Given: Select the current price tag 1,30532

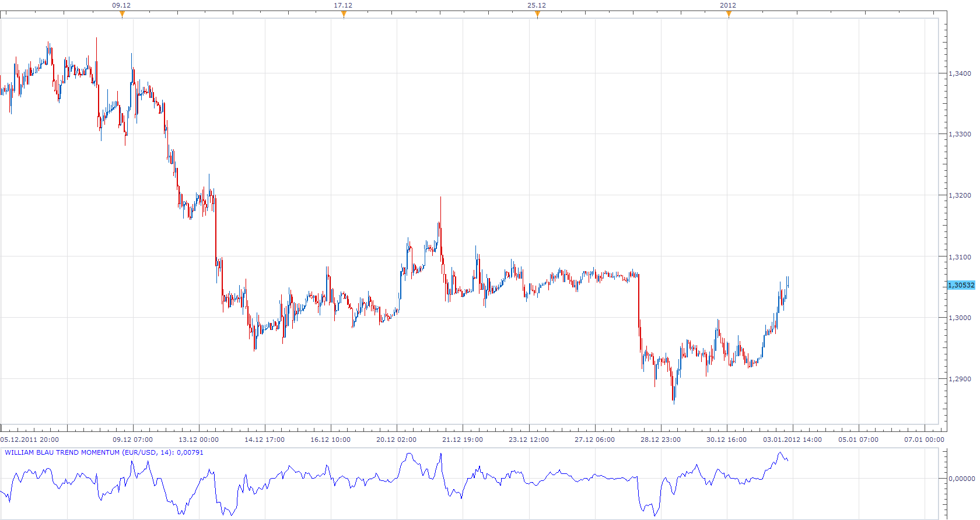Looking at the screenshot, I should point(961,285).
